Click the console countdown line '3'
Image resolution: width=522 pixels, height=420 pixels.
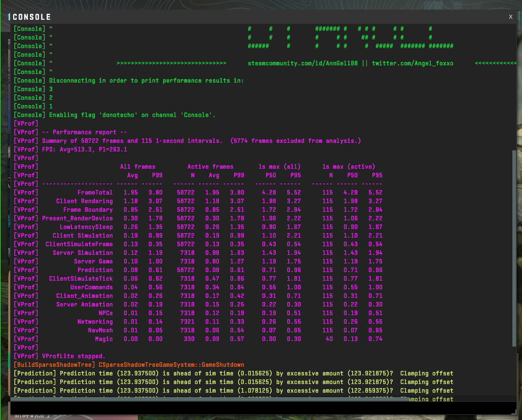tap(33, 89)
